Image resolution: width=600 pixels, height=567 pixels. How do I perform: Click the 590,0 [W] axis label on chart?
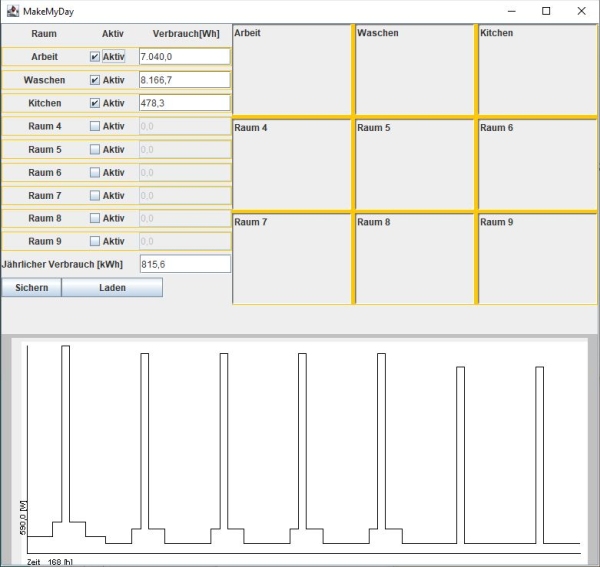pyautogui.click(x=23, y=518)
